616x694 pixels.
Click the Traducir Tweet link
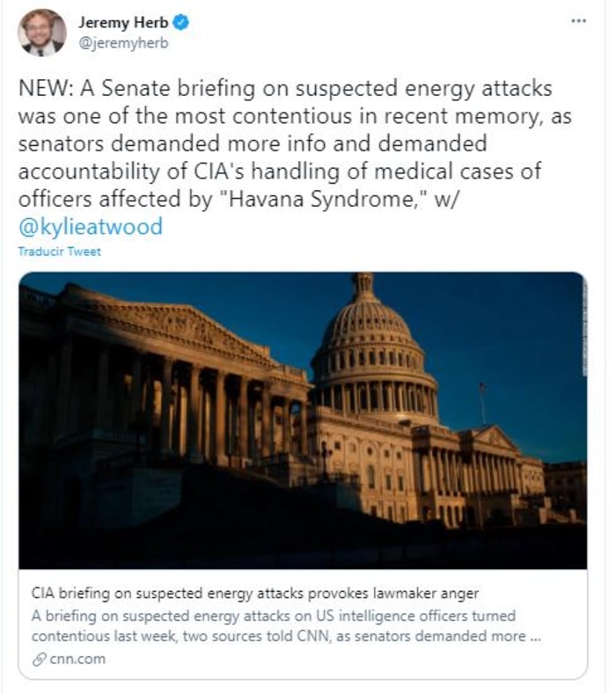[x=59, y=252]
